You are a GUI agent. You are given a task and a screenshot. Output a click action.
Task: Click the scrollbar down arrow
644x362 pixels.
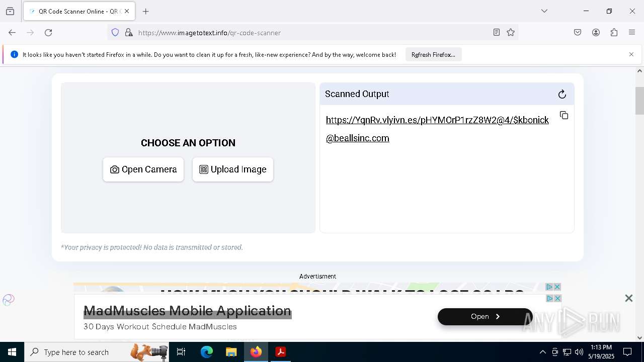pyautogui.click(x=639, y=338)
